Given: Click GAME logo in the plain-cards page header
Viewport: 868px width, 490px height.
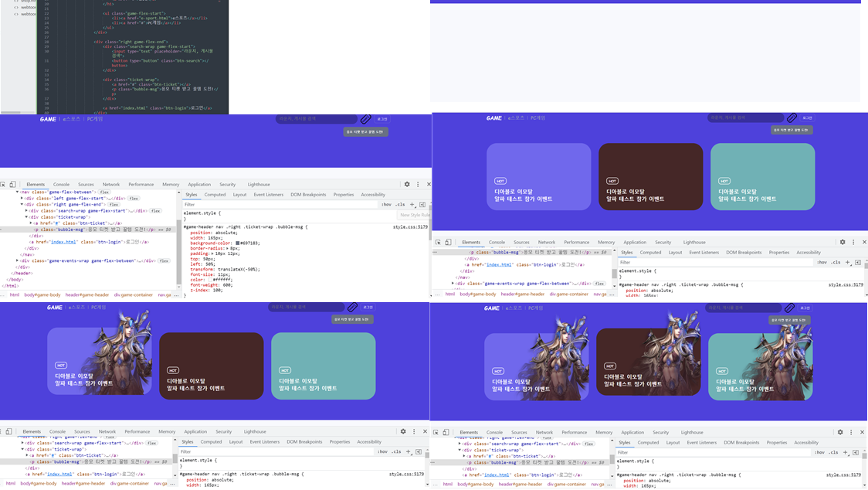Looking at the screenshot, I should coord(494,117).
